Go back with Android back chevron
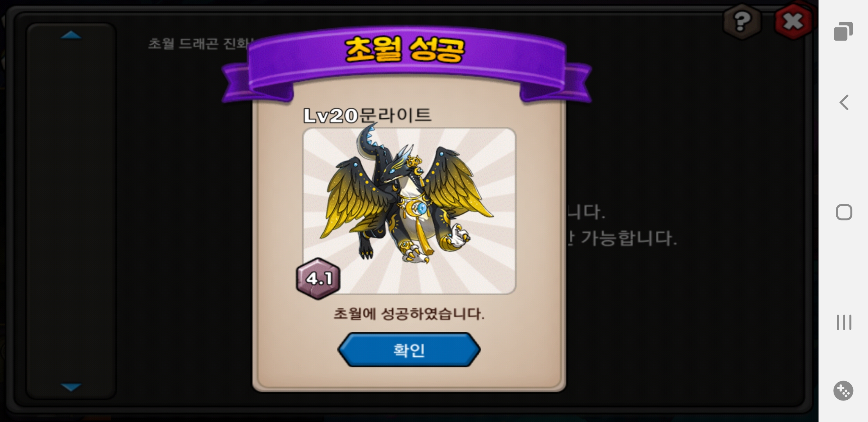 pos(844,102)
